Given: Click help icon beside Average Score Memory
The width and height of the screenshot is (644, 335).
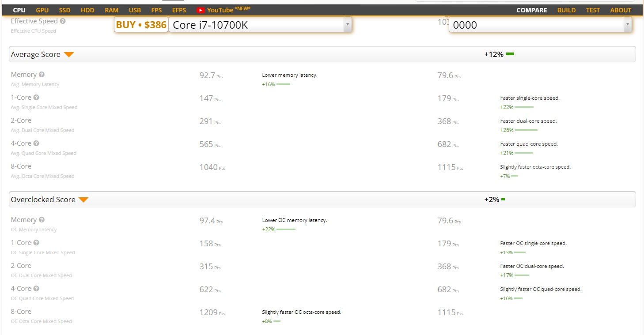Looking at the screenshot, I should (42, 75).
